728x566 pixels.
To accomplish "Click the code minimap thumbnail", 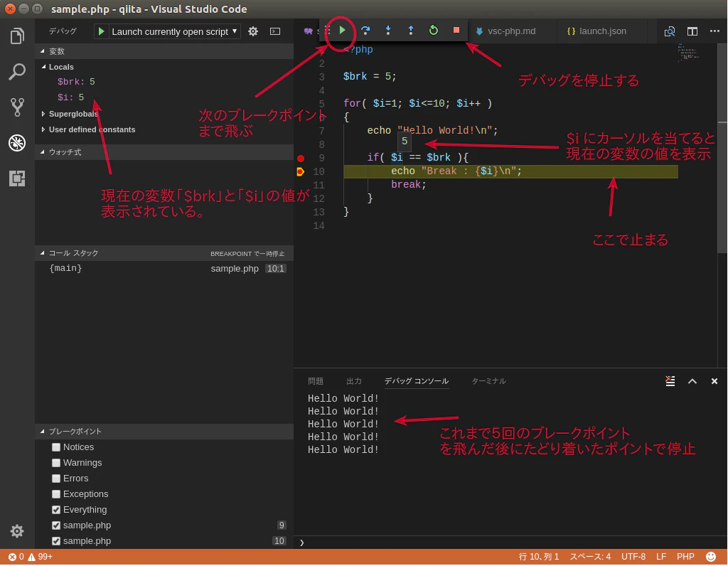I will [688, 52].
